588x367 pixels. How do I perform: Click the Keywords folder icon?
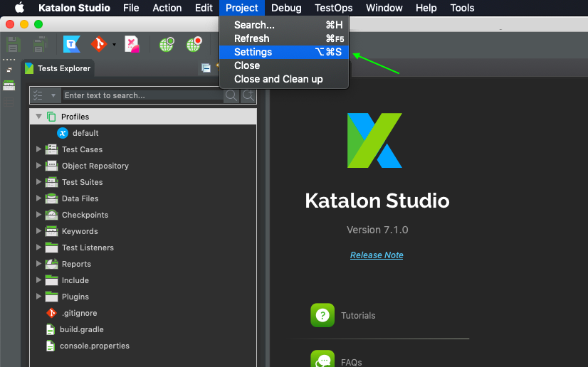point(51,231)
